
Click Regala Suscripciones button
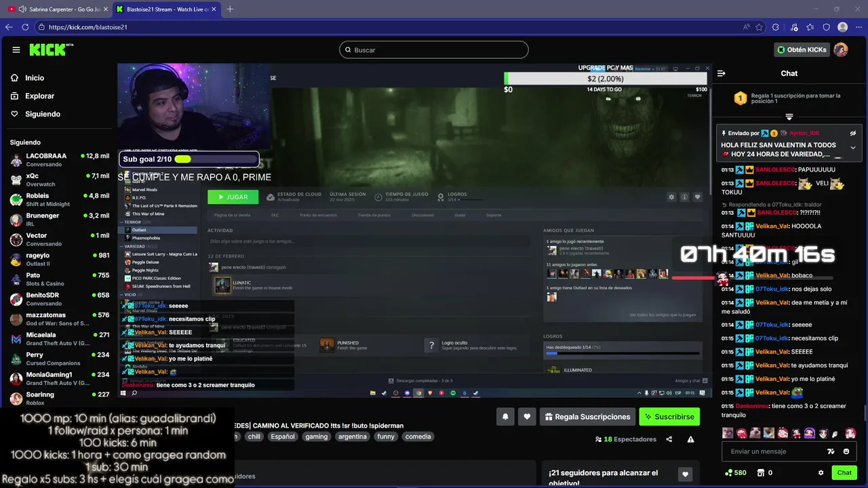click(587, 417)
